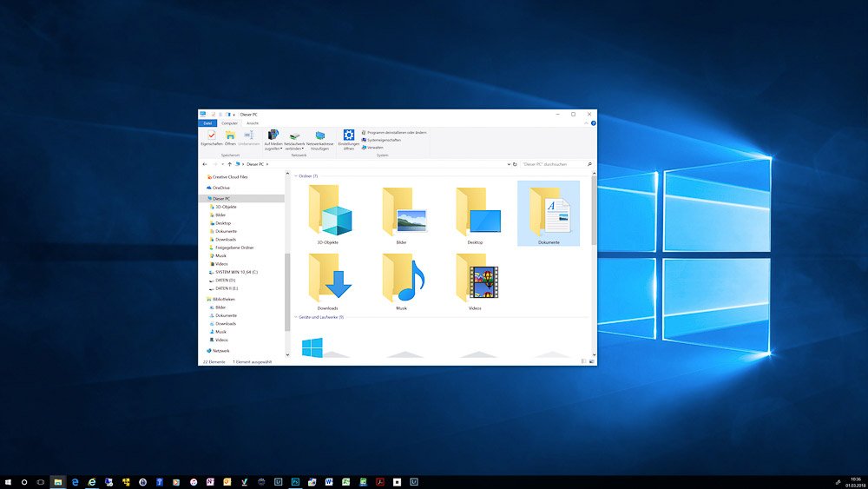Select the Videos folder with filmstrip
Screen dimensions: 868x489
coord(476,279)
